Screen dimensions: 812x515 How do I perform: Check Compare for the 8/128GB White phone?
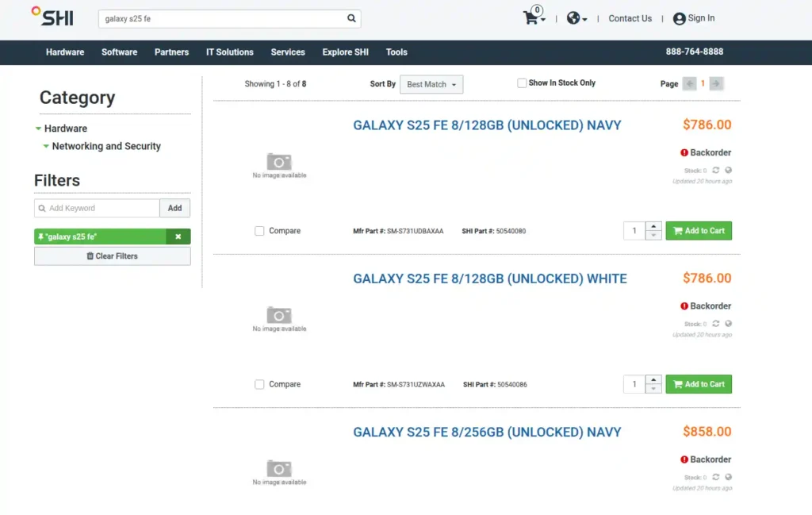(259, 384)
